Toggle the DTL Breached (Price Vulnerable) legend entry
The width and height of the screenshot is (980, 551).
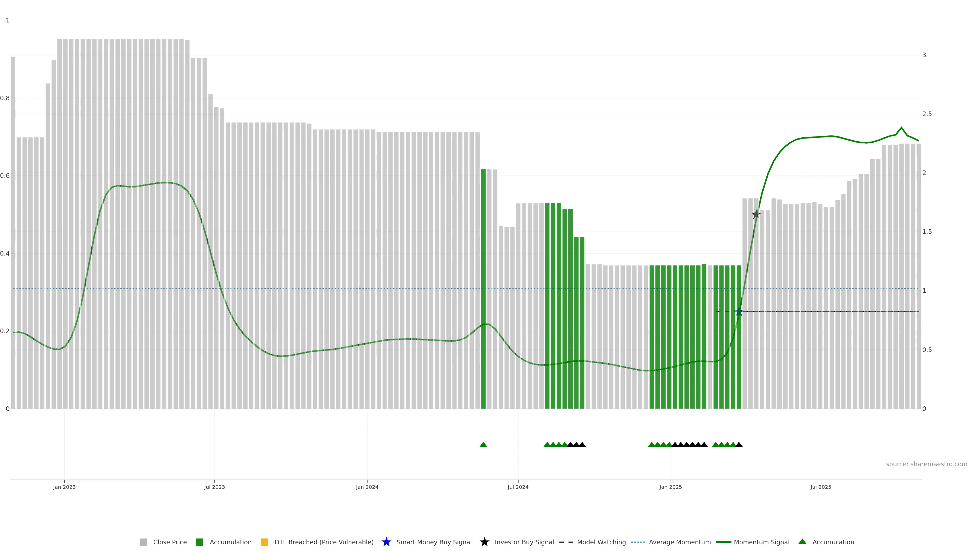pyautogui.click(x=324, y=542)
